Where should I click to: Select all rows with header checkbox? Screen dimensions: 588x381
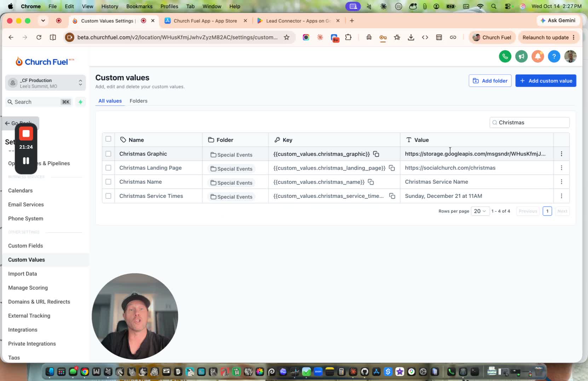click(x=108, y=139)
